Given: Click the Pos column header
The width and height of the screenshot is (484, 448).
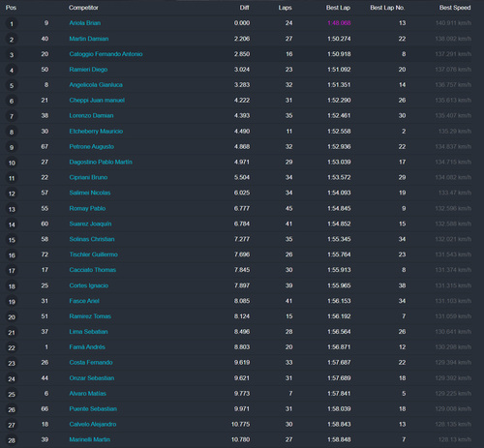Looking at the screenshot, I should pos(11,8).
